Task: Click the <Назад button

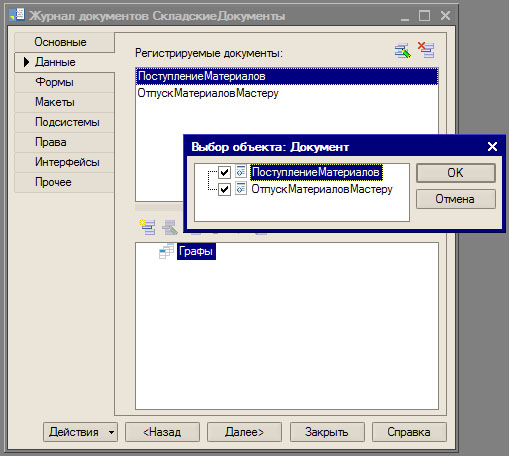Action: (x=162, y=432)
